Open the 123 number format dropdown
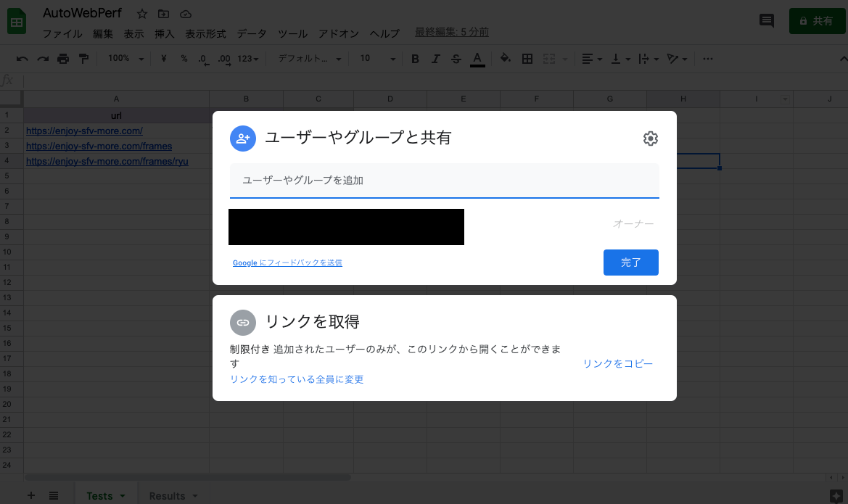848x504 pixels. [247, 59]
